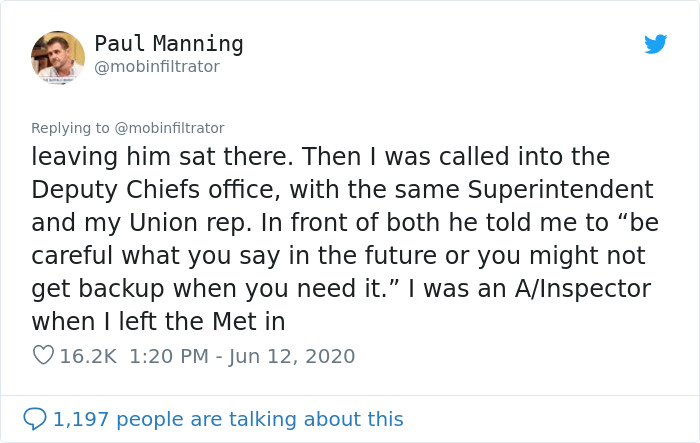700x443 pixels.
Task: Open the @mobinfiltrator handle below the name
Action: pyautogui.click(x=156, y=67)
